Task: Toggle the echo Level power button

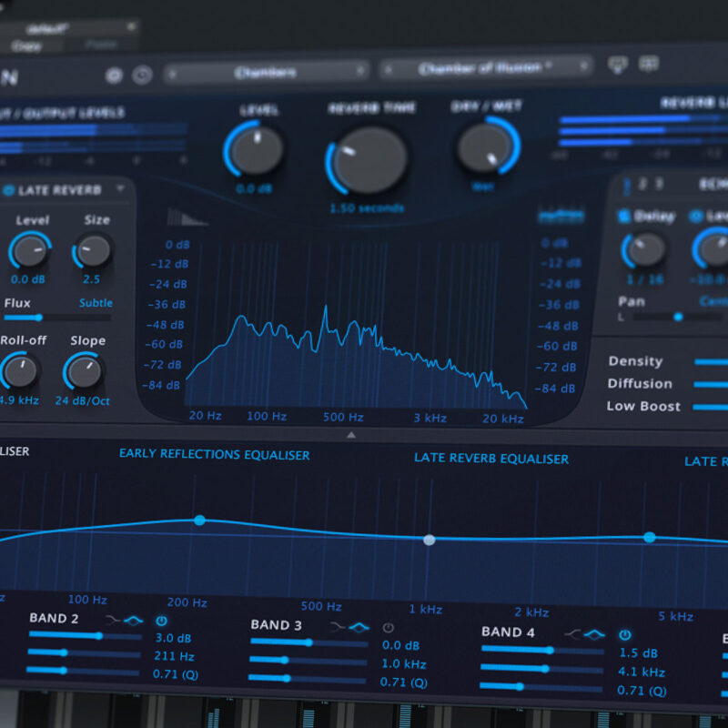Action: 695,216
